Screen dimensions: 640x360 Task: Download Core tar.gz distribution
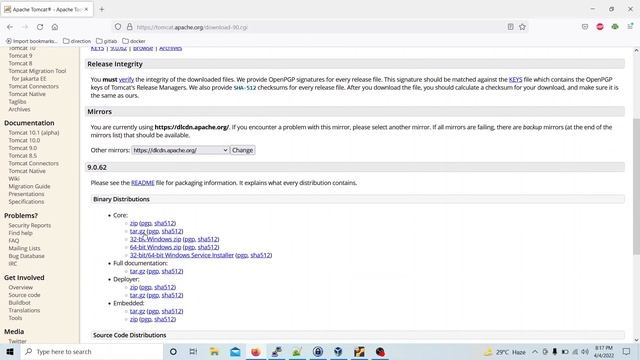pos(137,231)
